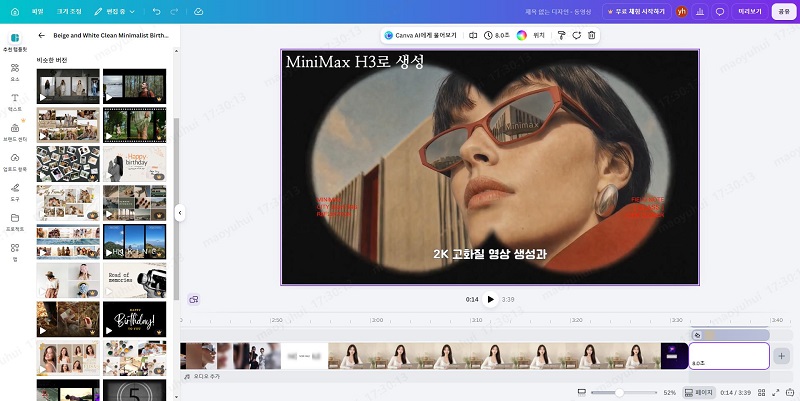Open the grid view icon

(x=761, y=392)
